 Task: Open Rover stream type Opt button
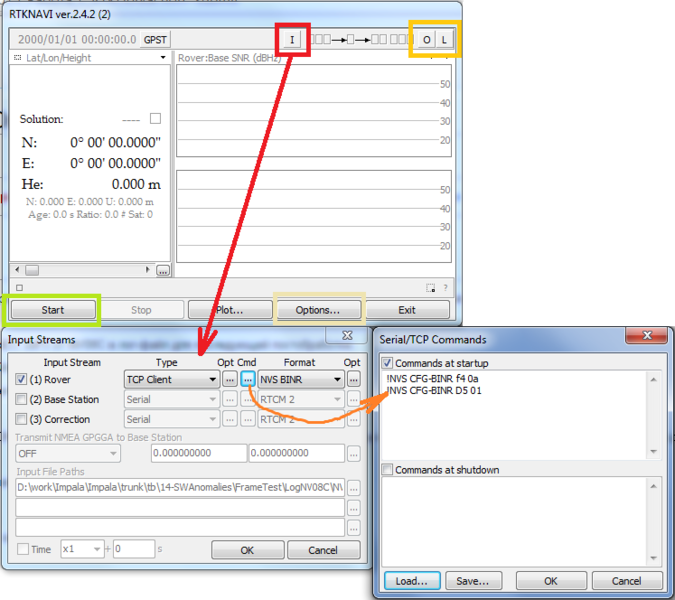[x=230, y=380]
